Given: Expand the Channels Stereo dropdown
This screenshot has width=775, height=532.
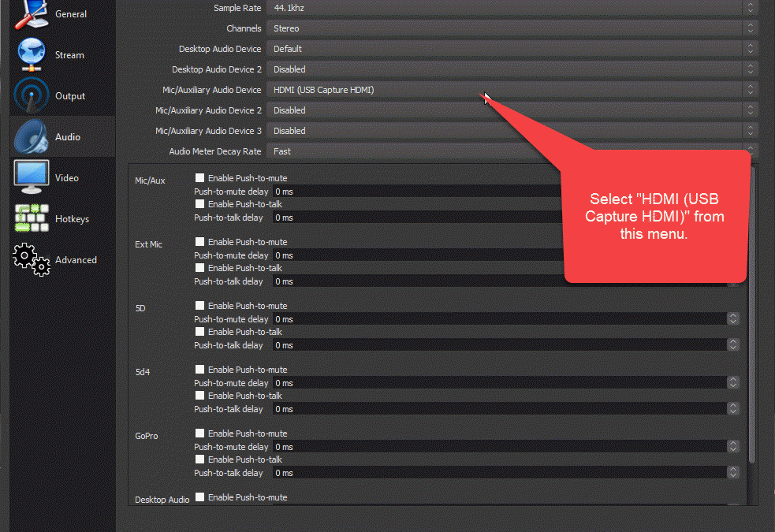Looking at the screenshot, I should (x=511, y=28).
